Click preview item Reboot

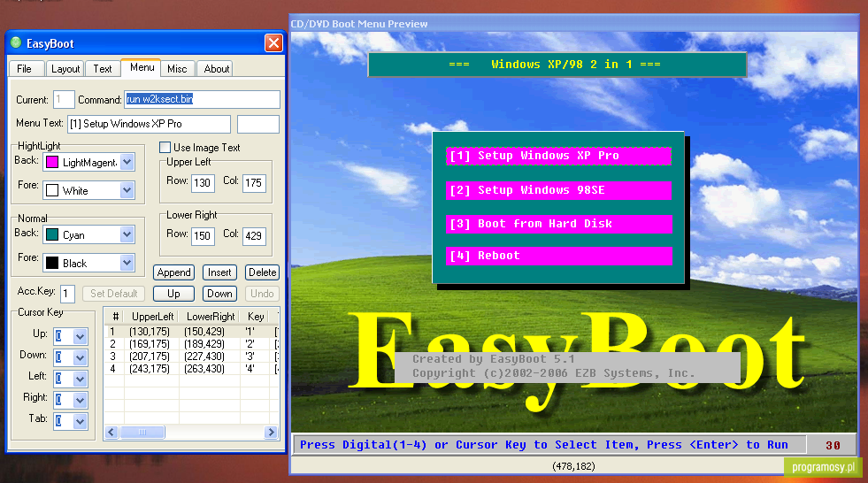coord(558,256)
